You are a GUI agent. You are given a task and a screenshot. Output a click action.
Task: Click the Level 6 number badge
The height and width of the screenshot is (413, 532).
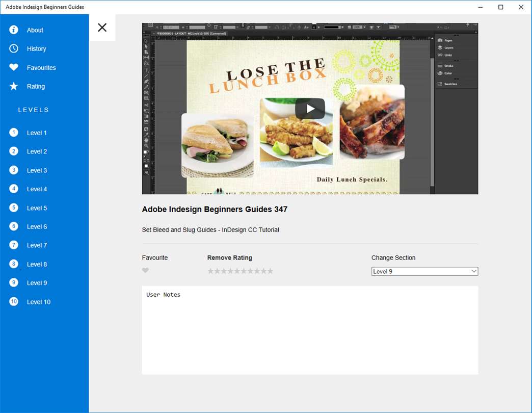pyautogui.click(x=14, y=226)
